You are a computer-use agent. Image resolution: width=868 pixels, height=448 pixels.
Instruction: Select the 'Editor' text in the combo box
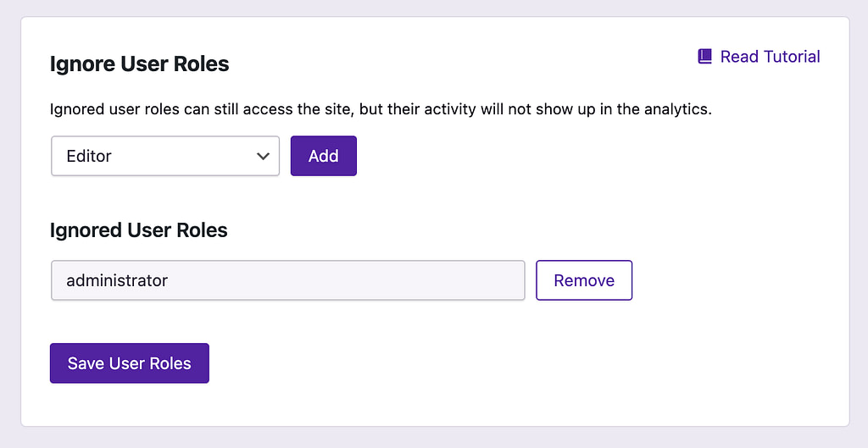(89, 157)
